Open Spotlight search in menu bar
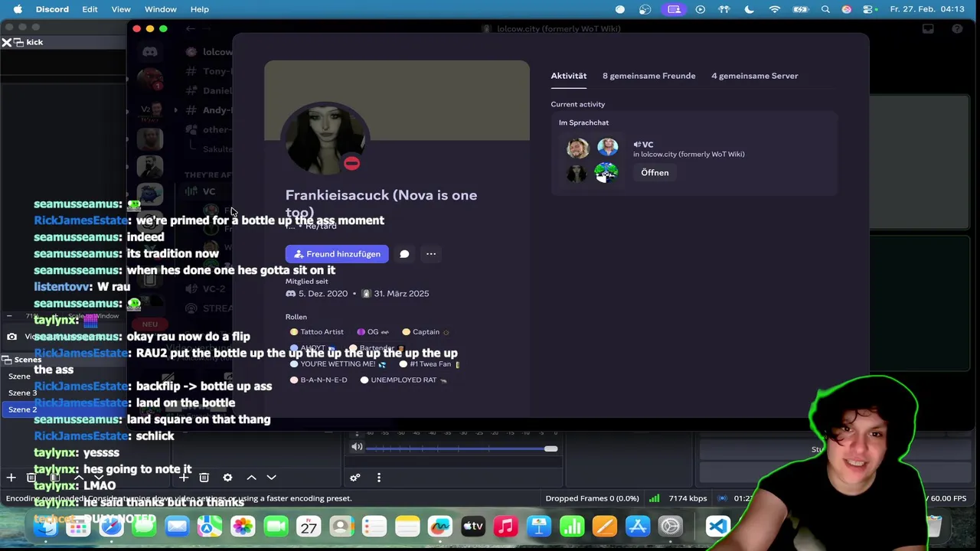The width and height of the screenshot is (980, 551). (x=825, y=9)
